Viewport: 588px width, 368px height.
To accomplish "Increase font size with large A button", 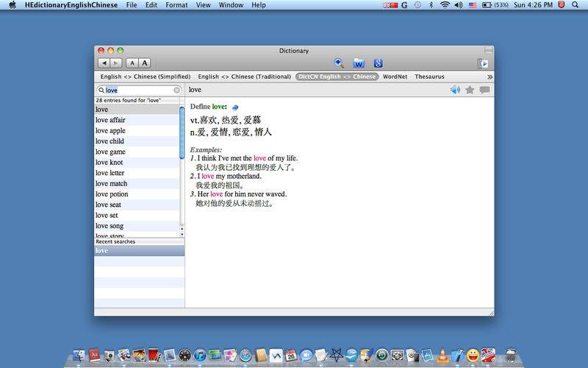I will (x=145, y=63).
